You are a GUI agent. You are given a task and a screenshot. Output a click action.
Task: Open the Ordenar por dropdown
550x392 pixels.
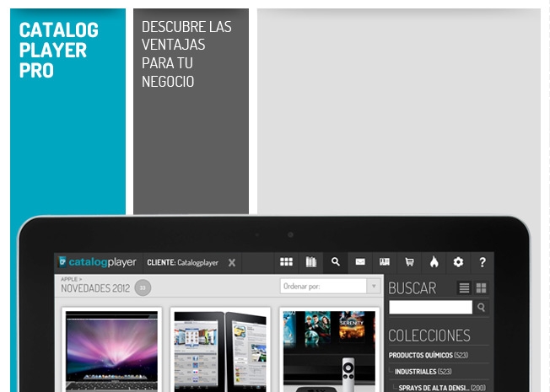330,286
